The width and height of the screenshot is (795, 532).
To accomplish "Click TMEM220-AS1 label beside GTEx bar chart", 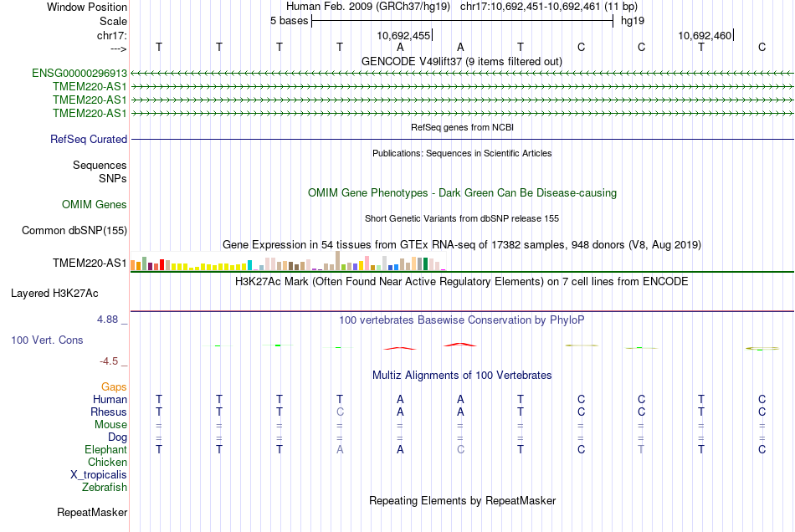I will tap(90, 263).
